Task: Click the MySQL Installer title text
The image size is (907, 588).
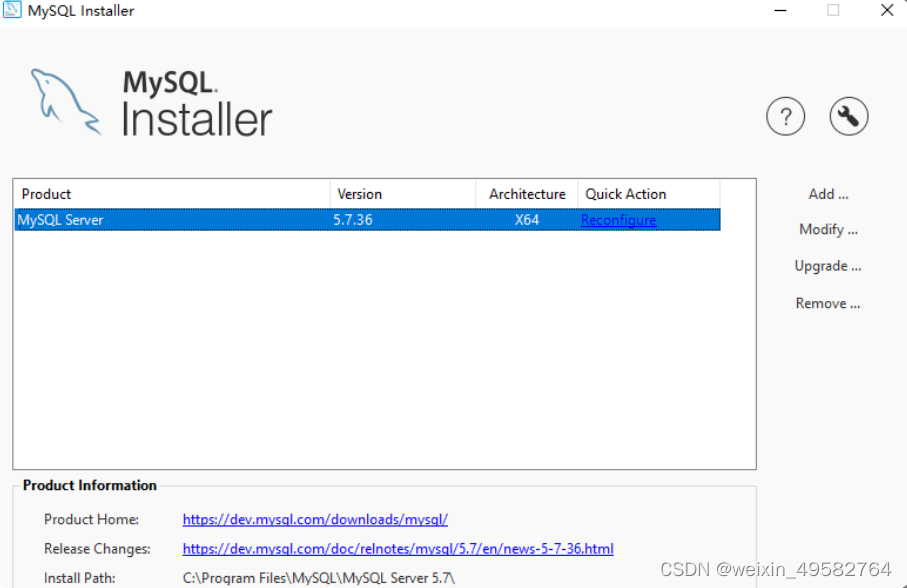Action: (80, 10)
